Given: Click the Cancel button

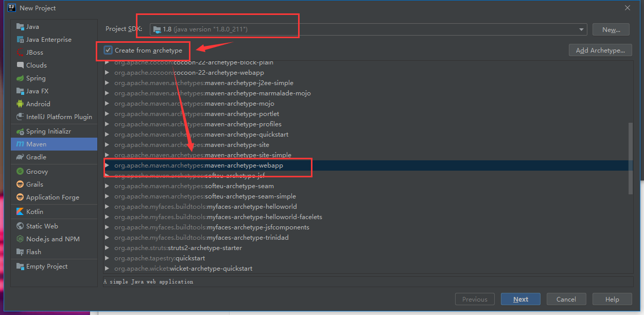Looking at the screenshot, I should [566, 299].
